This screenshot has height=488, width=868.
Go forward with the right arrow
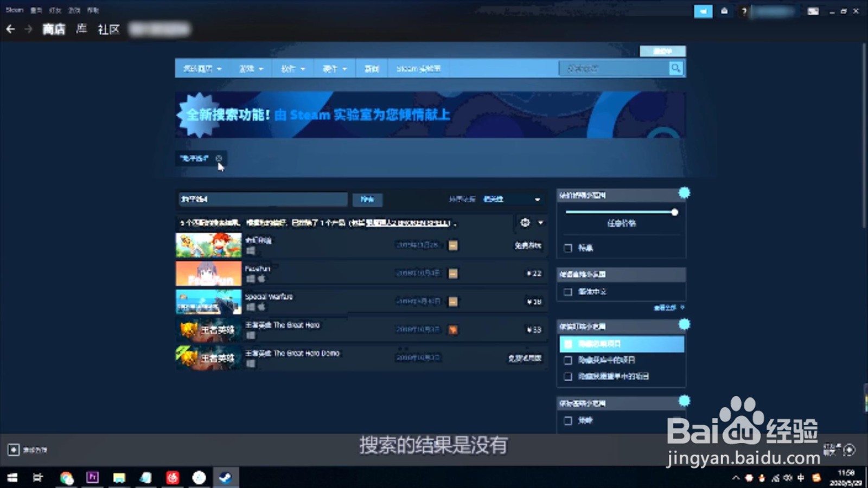pos(29,29)
